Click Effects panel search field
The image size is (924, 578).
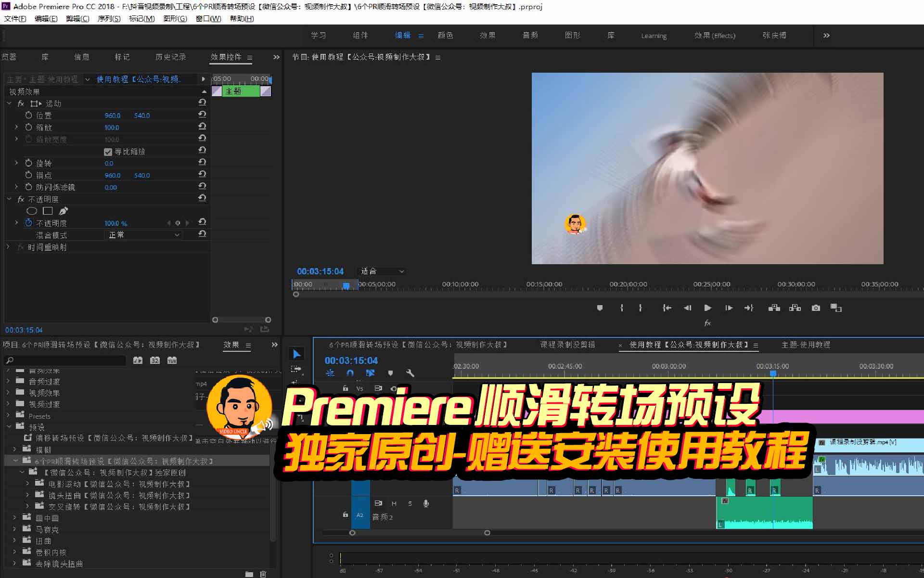point(65,360)
